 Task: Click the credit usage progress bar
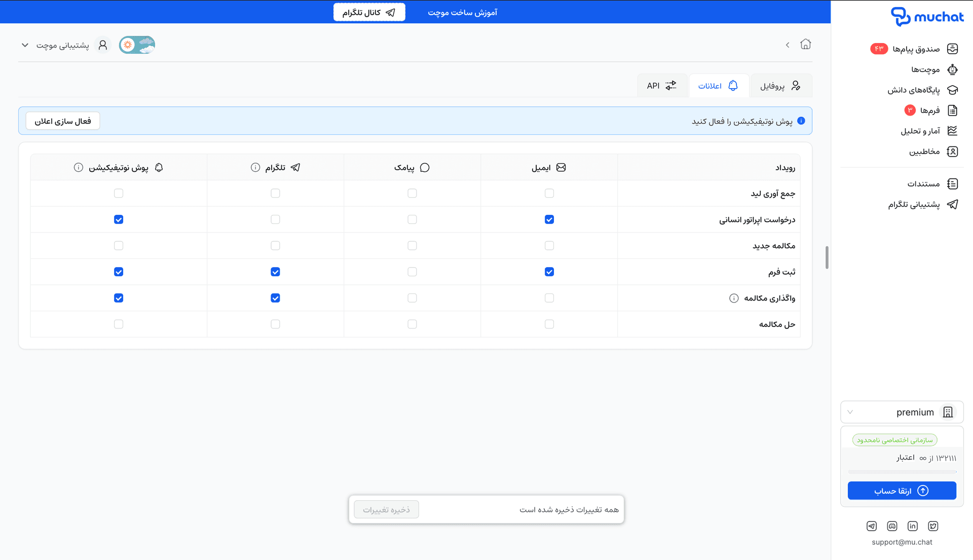click(x=902, y=472)
